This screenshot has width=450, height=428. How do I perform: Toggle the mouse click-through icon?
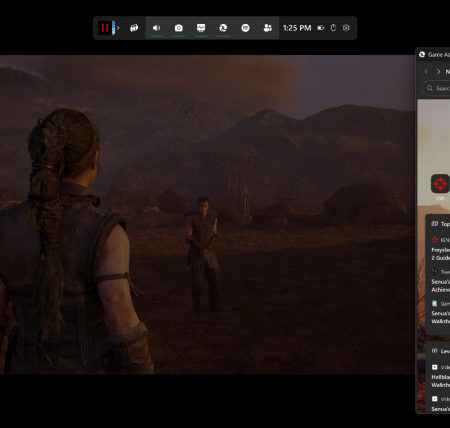click(333, 28)
